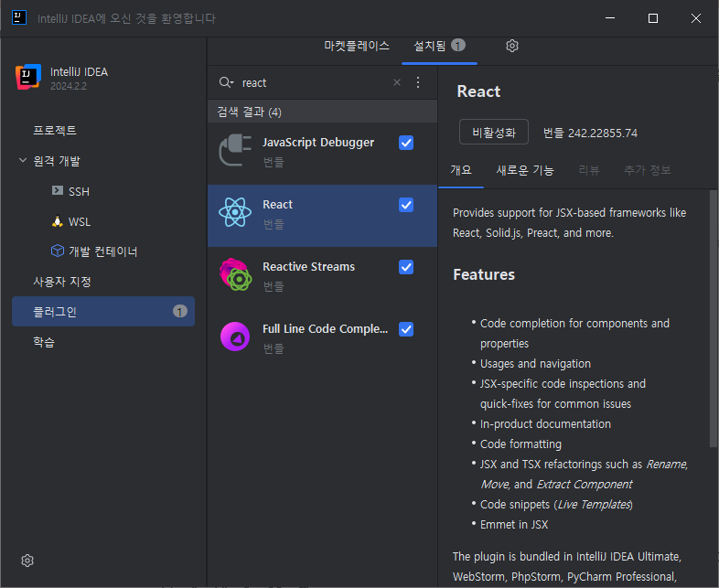The width and height of the screenshot is (719, 588).
Task: Maximize the IntelliJ welcome window
Action: [653, 18]
